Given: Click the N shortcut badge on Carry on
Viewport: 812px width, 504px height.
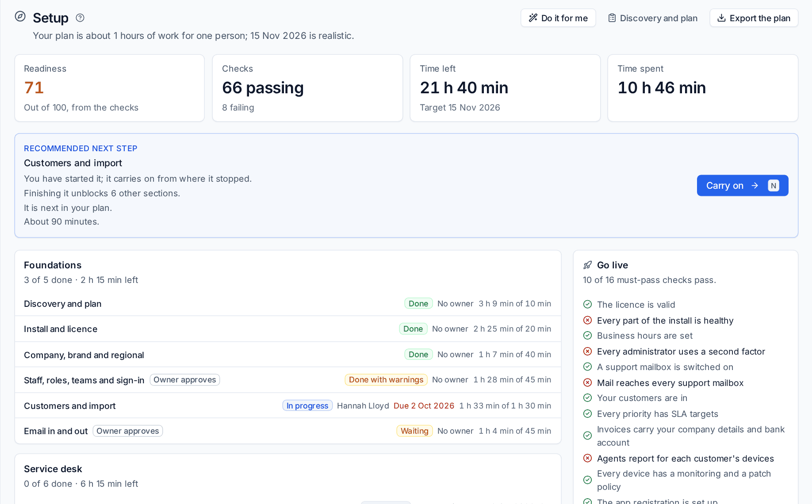Looking at the screenshot, I should point(774,186).
